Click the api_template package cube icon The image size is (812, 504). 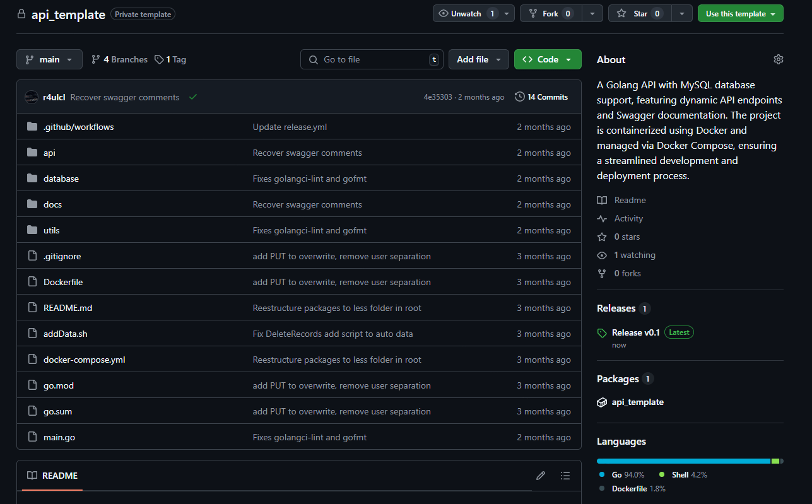[x=602, y=402]
